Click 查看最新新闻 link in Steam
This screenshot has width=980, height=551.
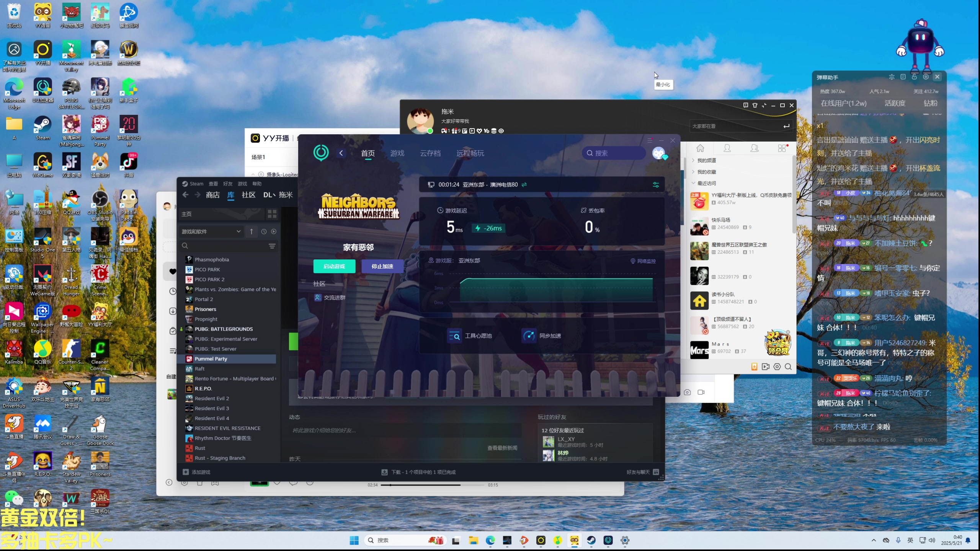tap(502, 448)
